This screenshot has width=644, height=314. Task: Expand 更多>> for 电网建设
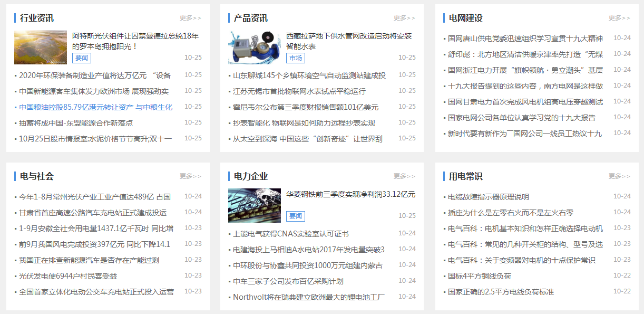(x=619, y=18)
